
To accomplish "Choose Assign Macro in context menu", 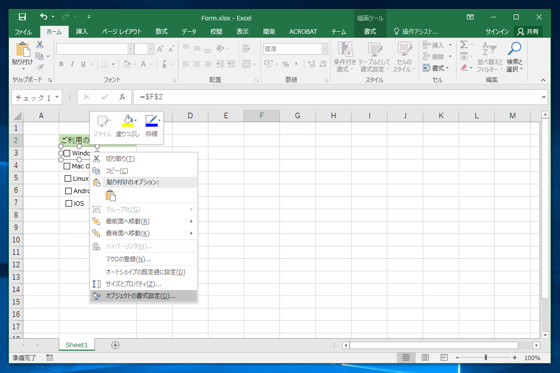I will [144, 259].
